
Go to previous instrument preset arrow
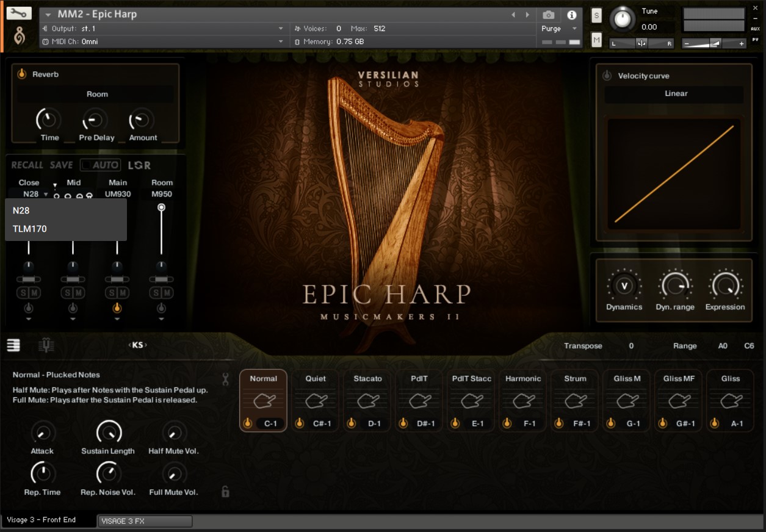[513, 15]
